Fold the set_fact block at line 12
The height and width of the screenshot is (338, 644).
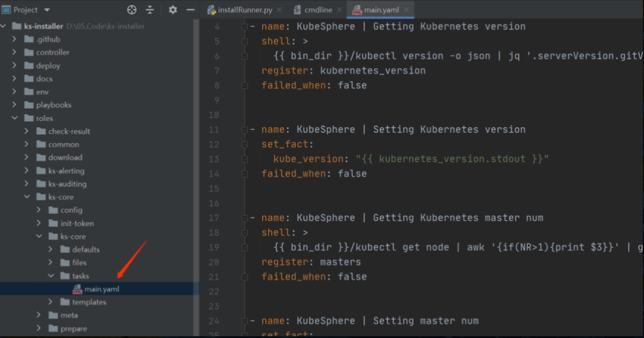point(244,145)
